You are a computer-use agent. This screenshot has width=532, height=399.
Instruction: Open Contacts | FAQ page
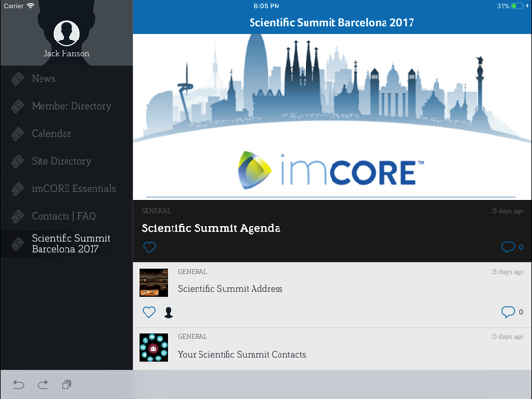tap(66, 216)
